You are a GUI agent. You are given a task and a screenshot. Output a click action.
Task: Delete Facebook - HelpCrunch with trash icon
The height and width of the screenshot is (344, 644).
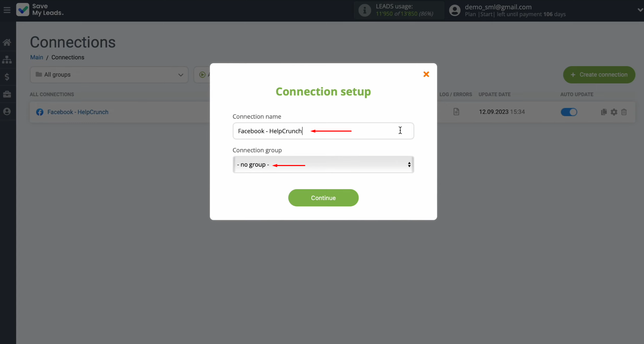(x=624, y=112)
